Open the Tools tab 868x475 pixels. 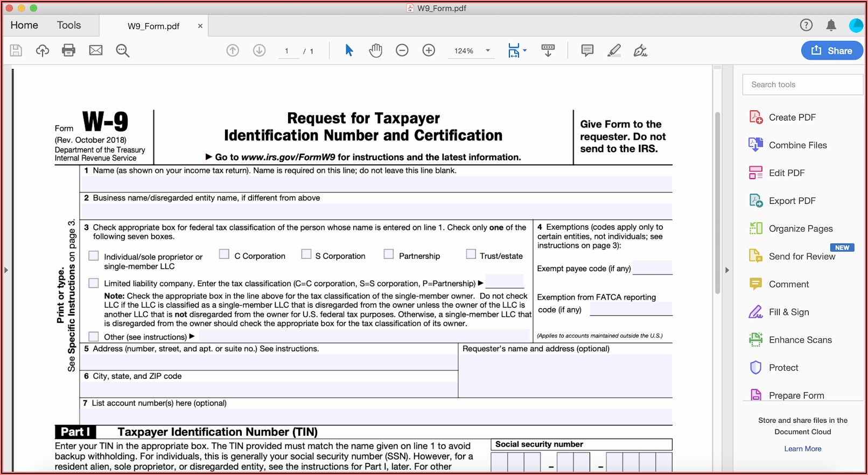(x=69, y=25)
